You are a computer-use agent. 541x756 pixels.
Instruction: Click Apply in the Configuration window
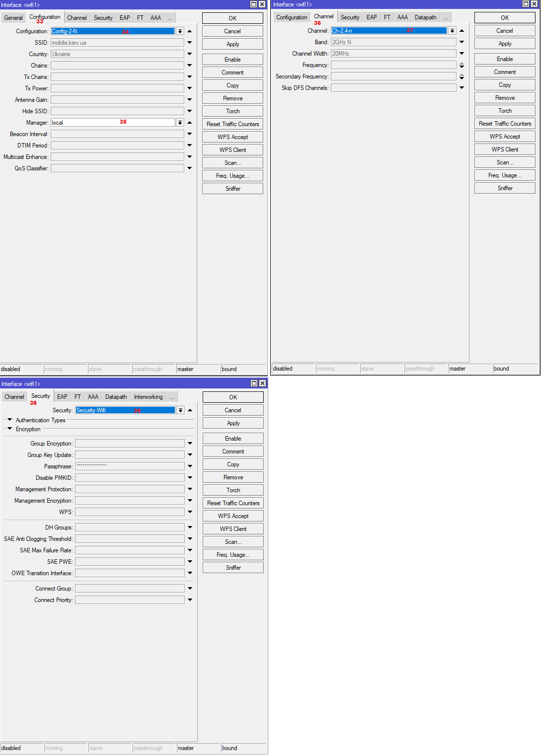232,44
